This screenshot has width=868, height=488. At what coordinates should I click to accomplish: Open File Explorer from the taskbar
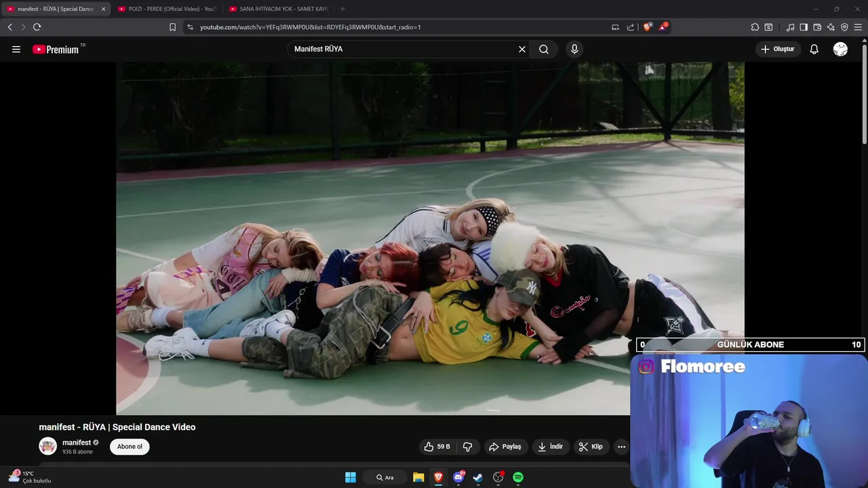418,477
